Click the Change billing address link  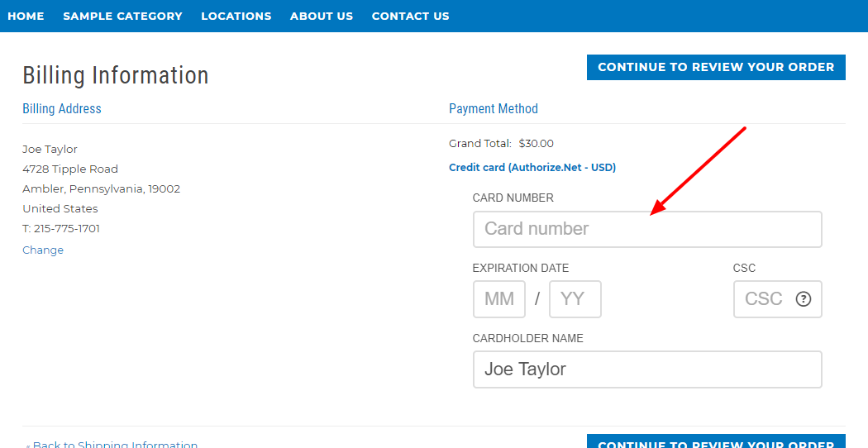click(43, 250)
